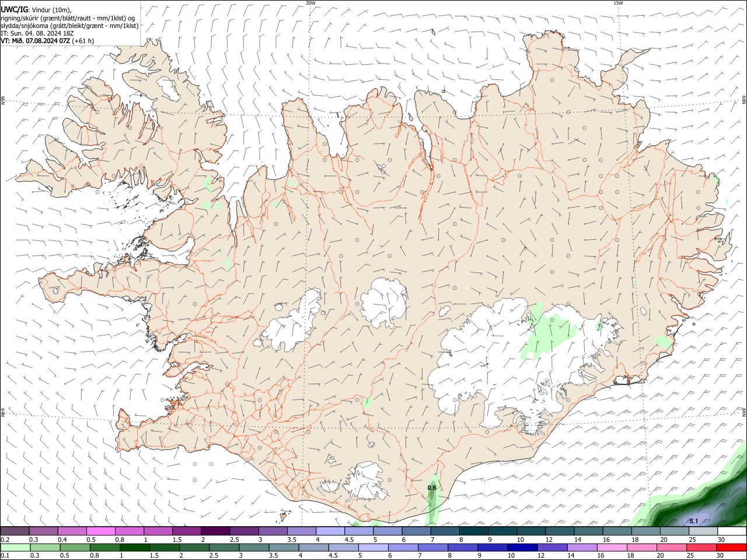Click the 15W longitude label
Screen dimensions: 747x560
pyautogui.click(x=619, y=3)
